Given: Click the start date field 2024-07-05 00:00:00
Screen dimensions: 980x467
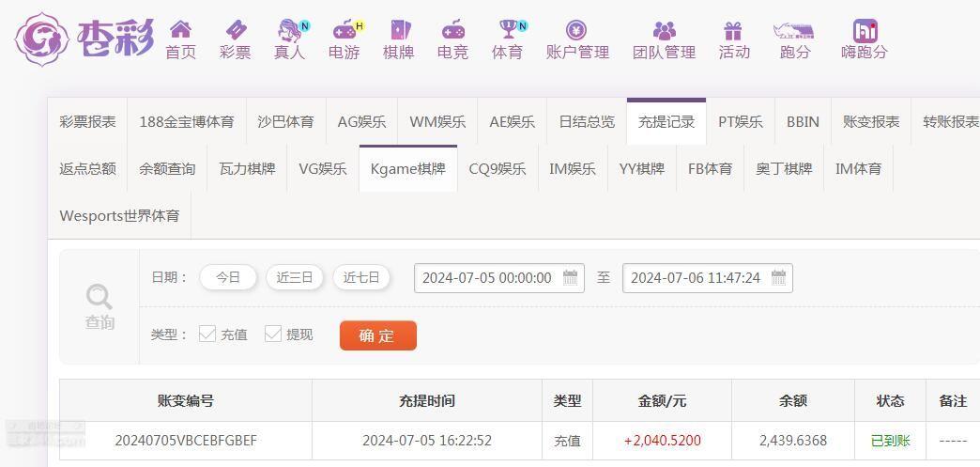Looking at the screenshot, I should 498,277.
